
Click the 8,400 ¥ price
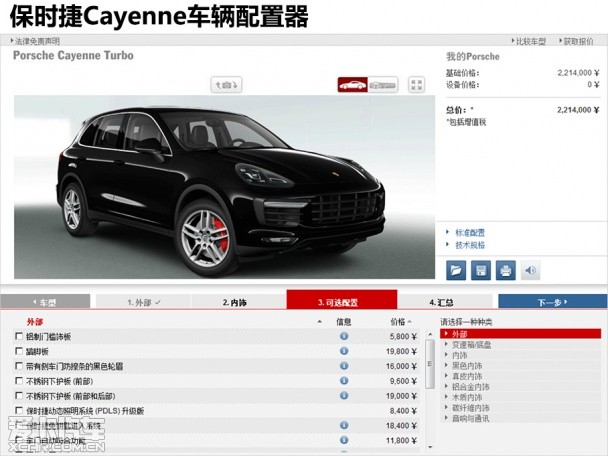(x=403, y=411)
